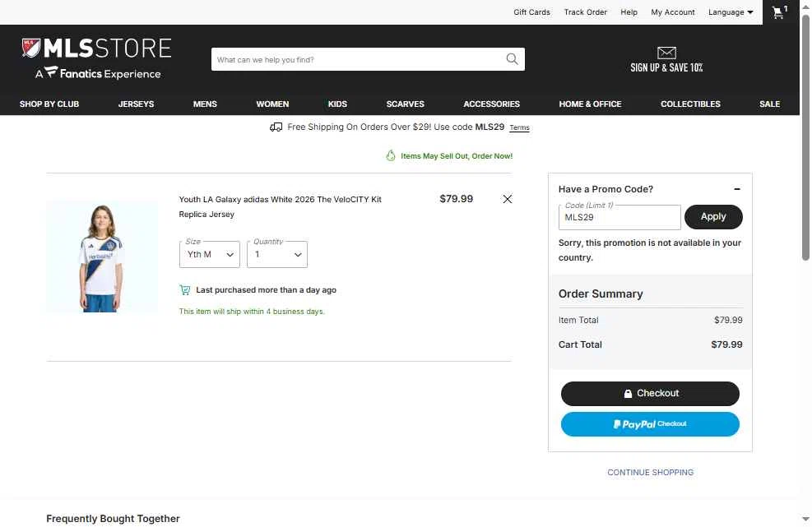Screen dimensions: 812x527
Task: Click the Help link
Action: click(629, 12)
